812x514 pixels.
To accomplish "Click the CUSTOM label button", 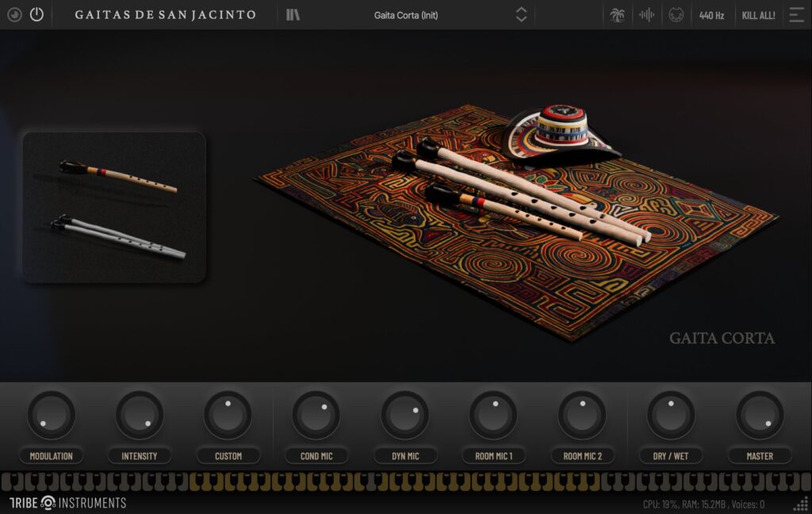I will coord(228,456).
